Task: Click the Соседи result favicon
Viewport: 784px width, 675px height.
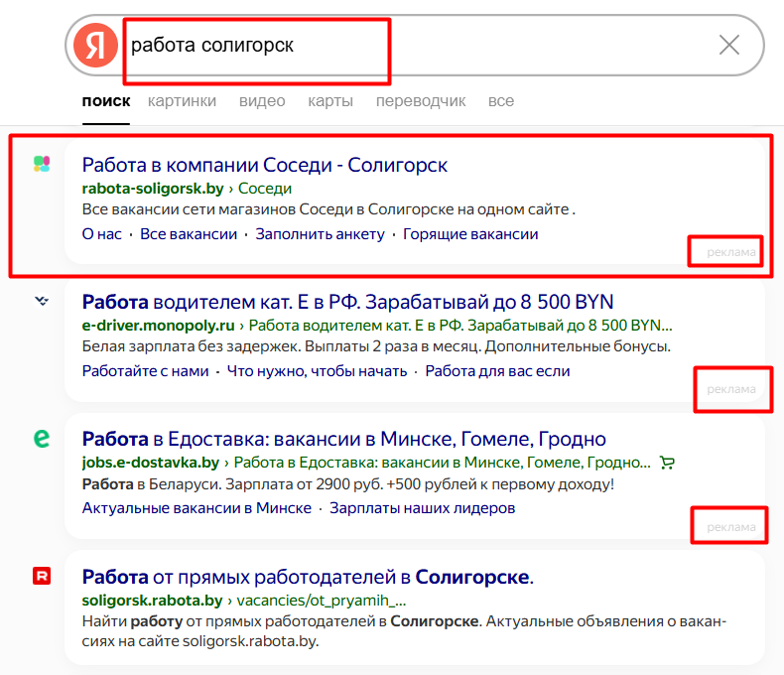Action: (42, 164)
